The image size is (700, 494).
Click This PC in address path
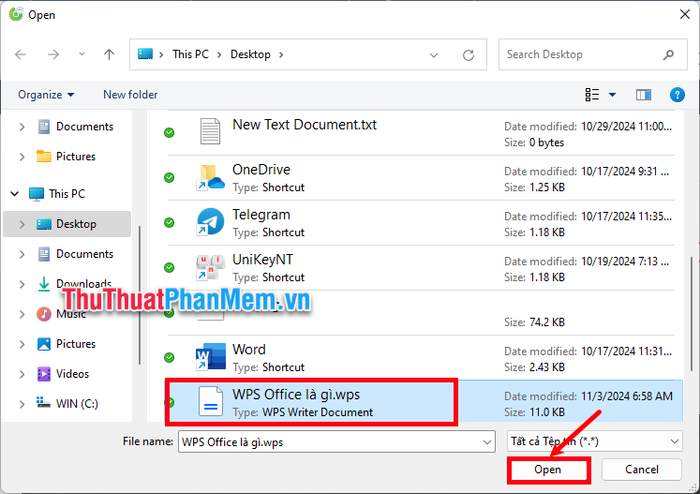190,54
